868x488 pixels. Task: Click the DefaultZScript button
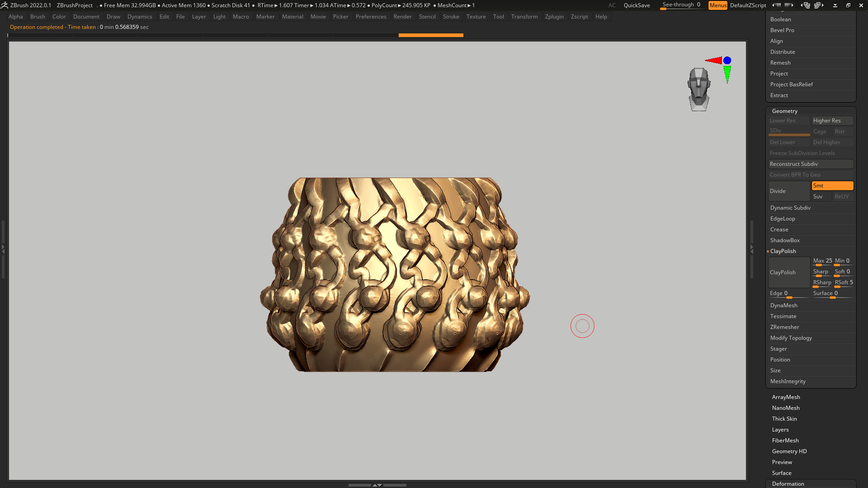[748, 5]
